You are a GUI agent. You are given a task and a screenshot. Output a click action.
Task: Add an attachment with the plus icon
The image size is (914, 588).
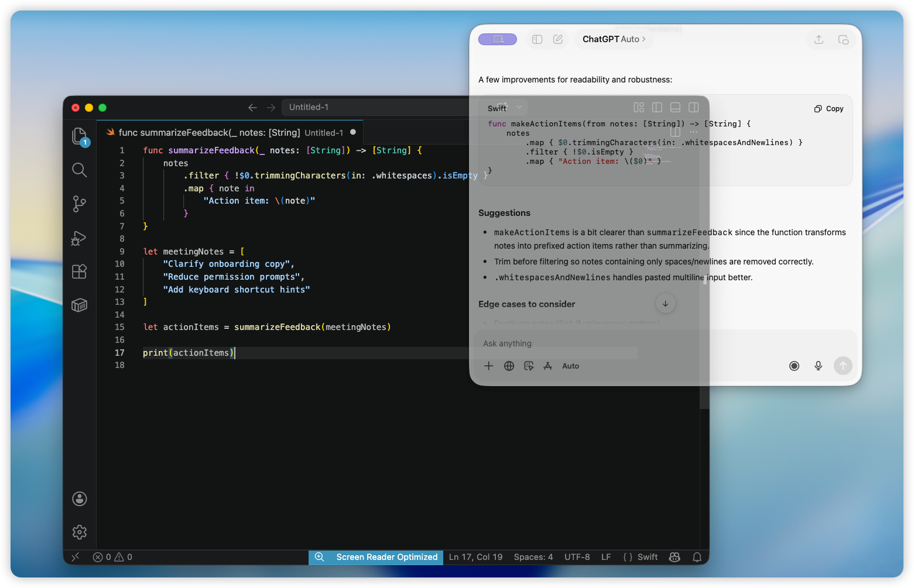(x=488, y=366)
